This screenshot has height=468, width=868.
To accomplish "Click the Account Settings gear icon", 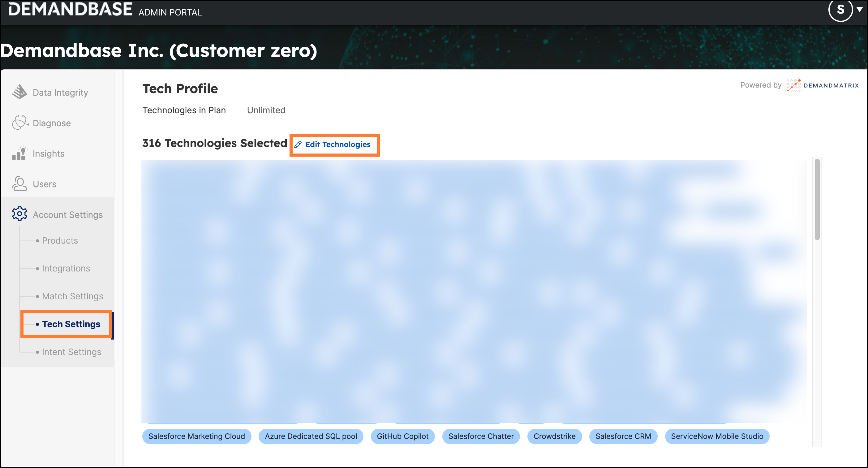I will click(x=19, y=214).
